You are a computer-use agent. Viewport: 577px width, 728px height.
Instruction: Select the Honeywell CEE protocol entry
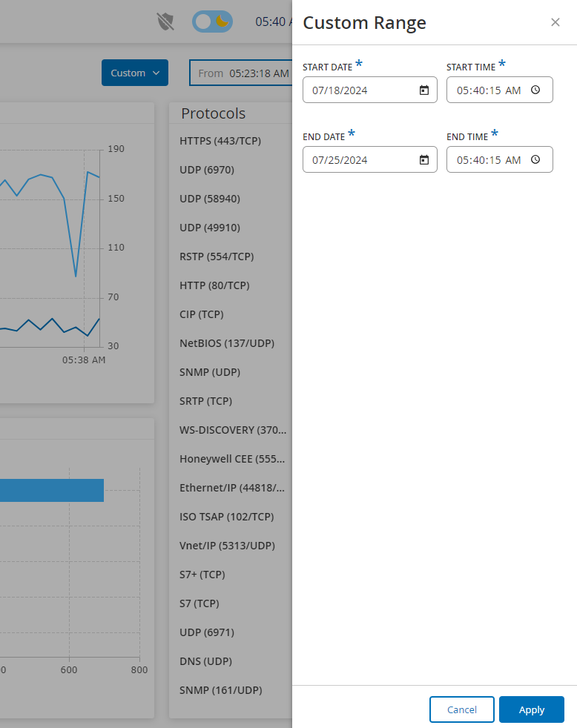pos(232,459)
